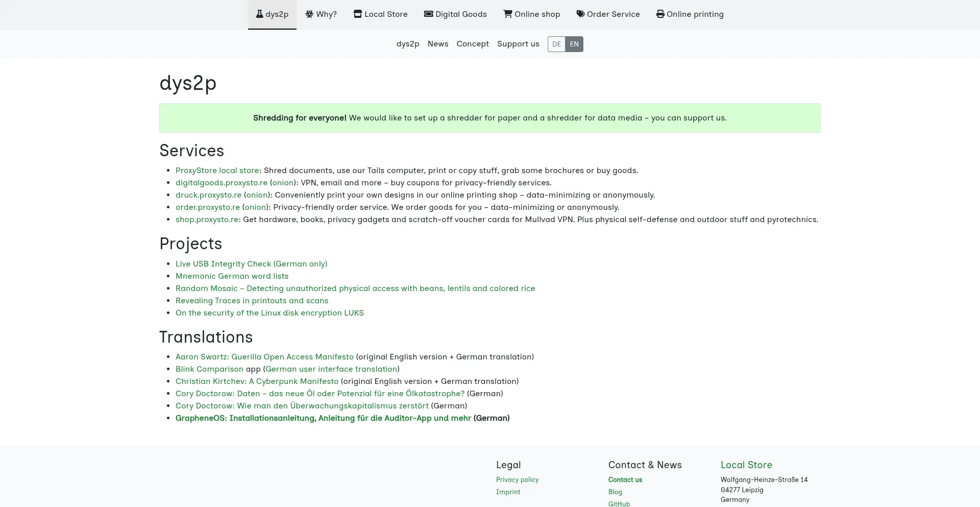980x507 pixels.
Task: Select the EN language button
Action: pos(574,44)
